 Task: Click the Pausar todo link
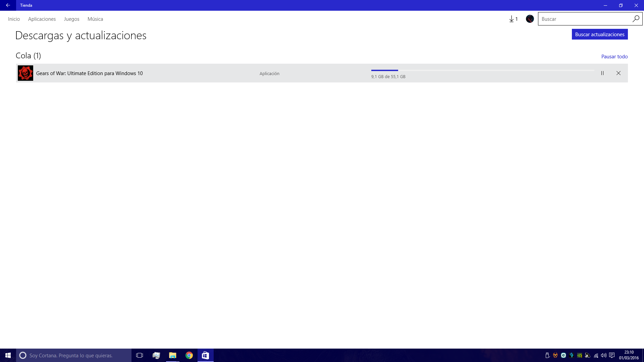pyautogui.click(x=614, y=57)
